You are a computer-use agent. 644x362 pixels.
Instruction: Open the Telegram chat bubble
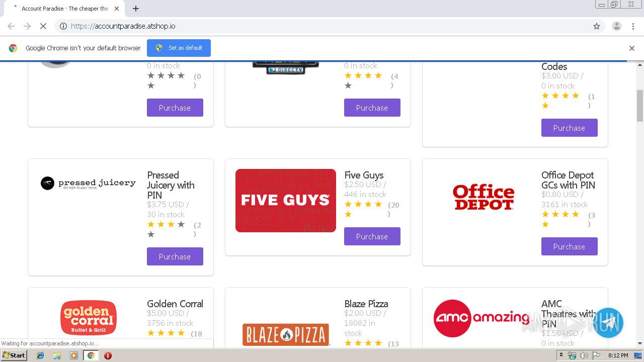click(x=608, y=323)
